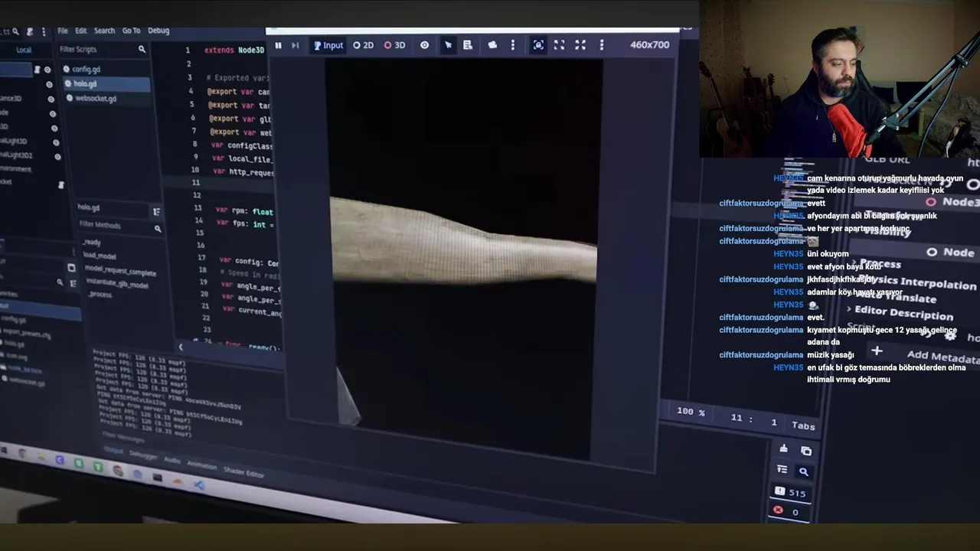Choose the arrow select tool in game toolbar
This screenshot has width=980, height=551.
(x=448, y=45)
